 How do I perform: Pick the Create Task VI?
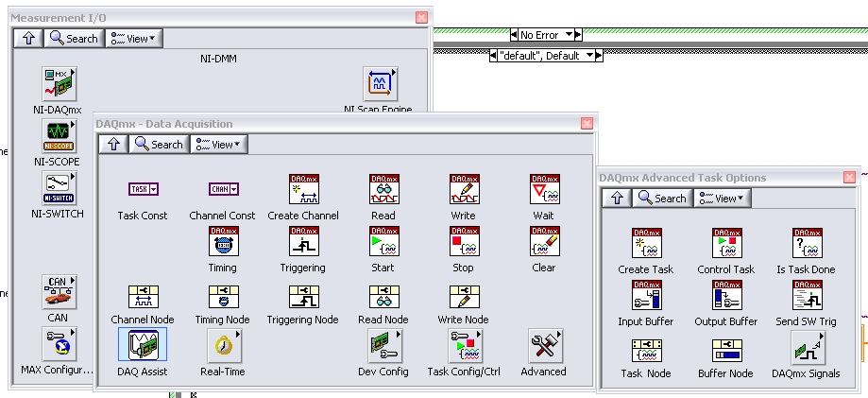coord(647,243)
